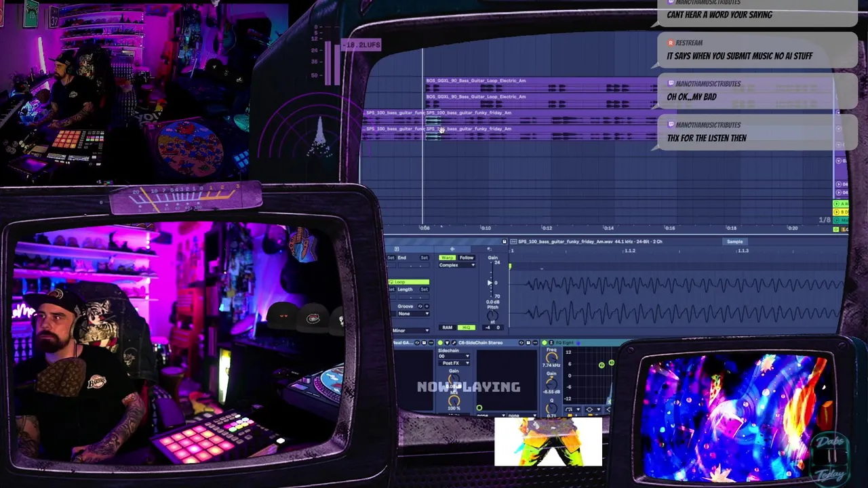The width and height of the screenshot is (868, 488).
Task: Click sample start marker flag
Action: coord(510,266)
